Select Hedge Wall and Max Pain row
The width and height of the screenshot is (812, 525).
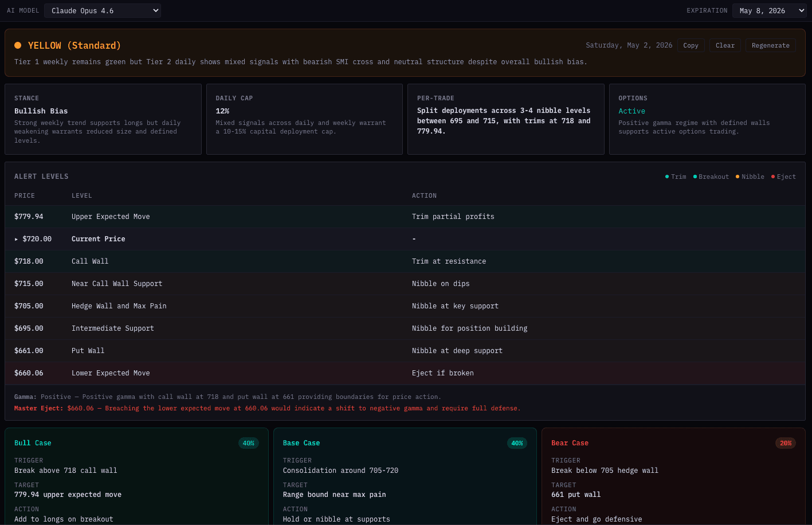[x=405, y=306]
